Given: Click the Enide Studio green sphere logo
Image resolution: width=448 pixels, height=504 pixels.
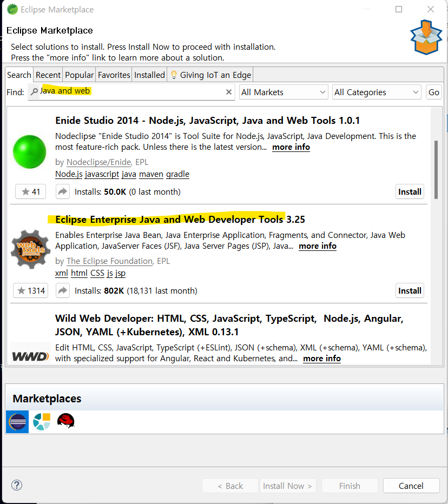Looking at the screenshot, I should [30, 152].
